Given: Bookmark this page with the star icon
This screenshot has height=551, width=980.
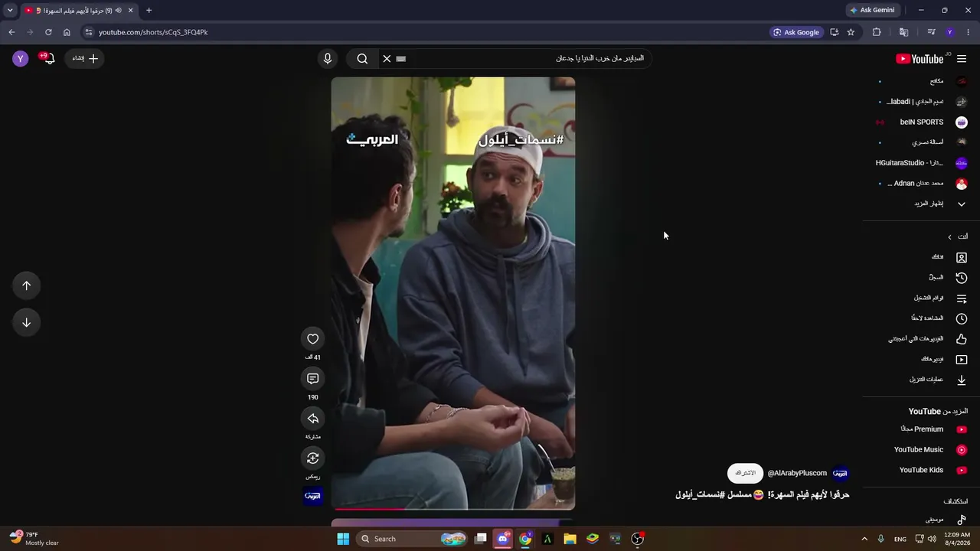Looking at the screenshot, I should click(x=851, y=32).
